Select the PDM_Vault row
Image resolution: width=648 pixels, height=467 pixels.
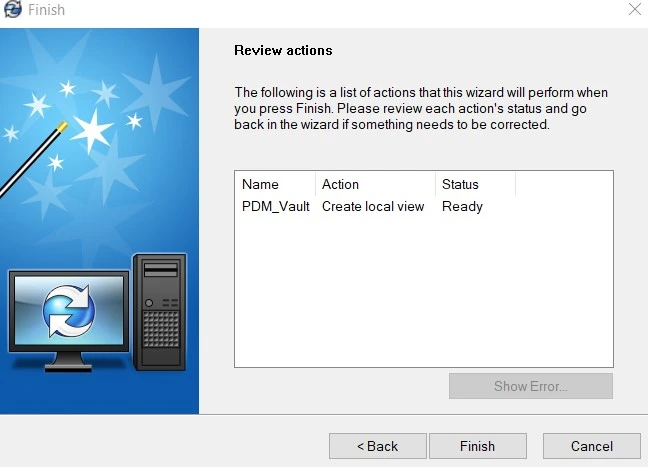[275, 207]
